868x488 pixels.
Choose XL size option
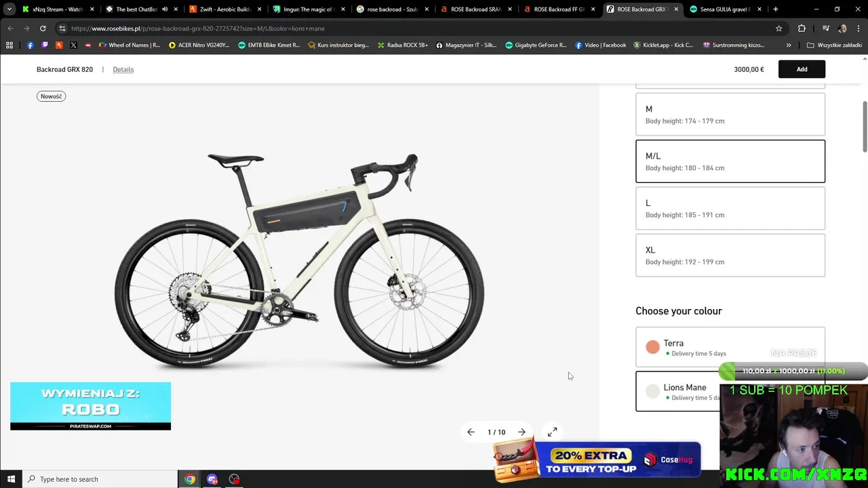(x=730, y=256)
